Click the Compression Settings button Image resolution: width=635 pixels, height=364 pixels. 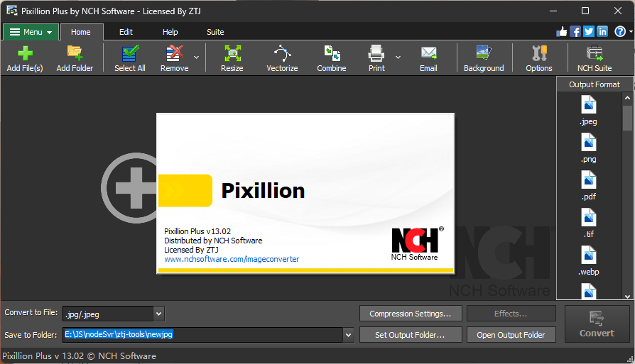click(x=411, y=314)
